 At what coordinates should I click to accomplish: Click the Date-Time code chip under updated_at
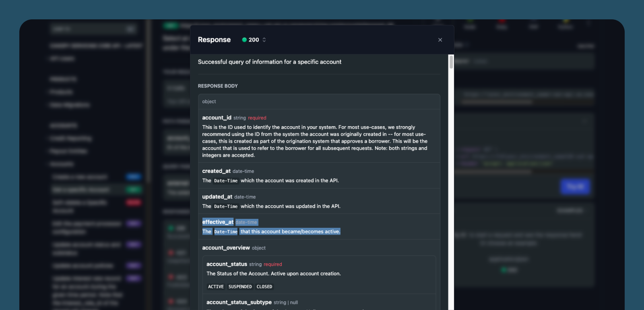click(226, 206)
